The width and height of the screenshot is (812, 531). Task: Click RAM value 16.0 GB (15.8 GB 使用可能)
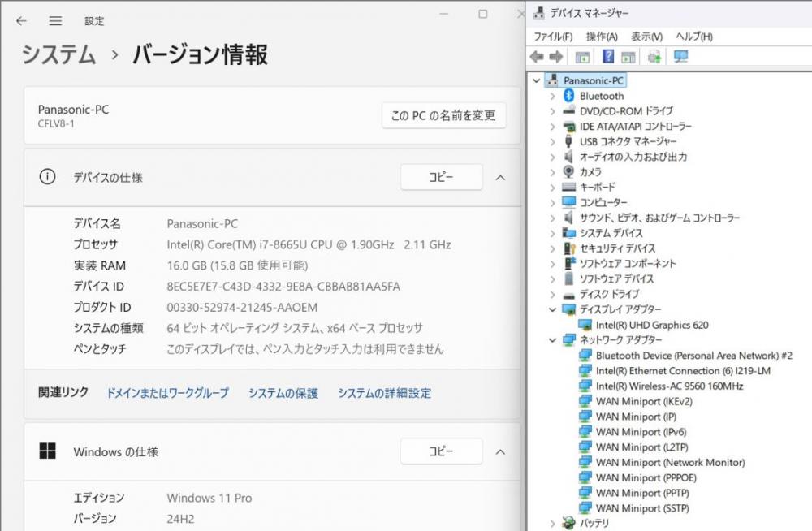[237, 265]
